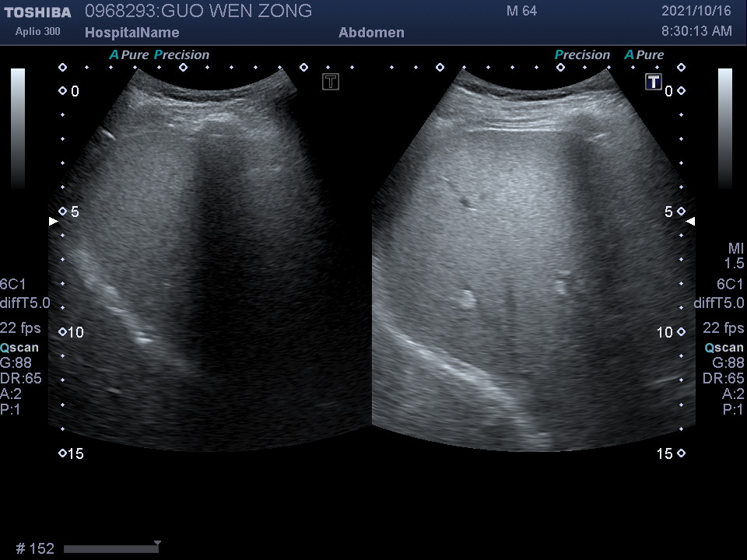Open the 6C1 transducer selection on right
Screen dimensions: 747x560
[730, 285]
